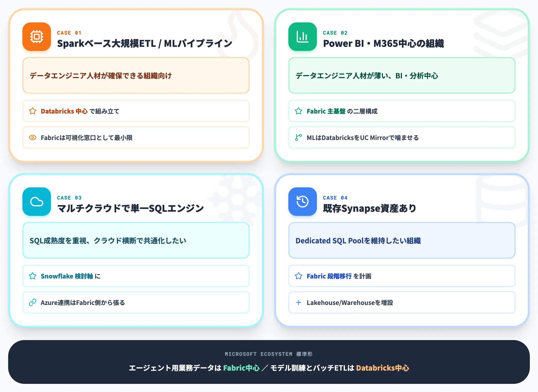Click the star icon beside Databricks 中心

[33, 111]
